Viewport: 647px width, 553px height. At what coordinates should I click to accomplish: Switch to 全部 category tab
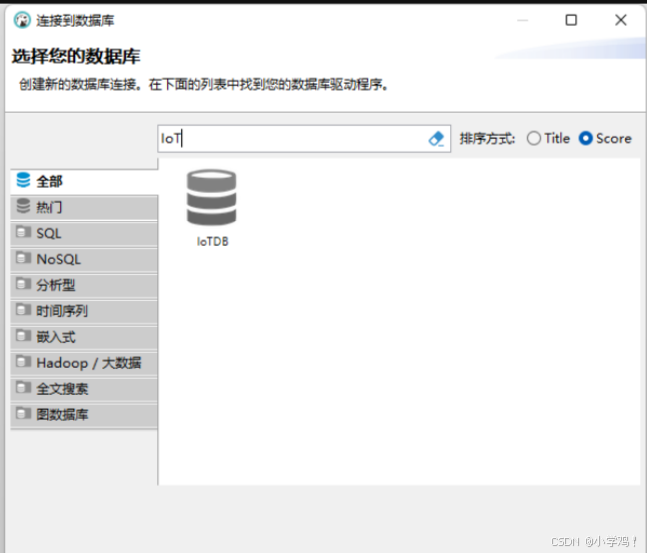pos(84,181)
